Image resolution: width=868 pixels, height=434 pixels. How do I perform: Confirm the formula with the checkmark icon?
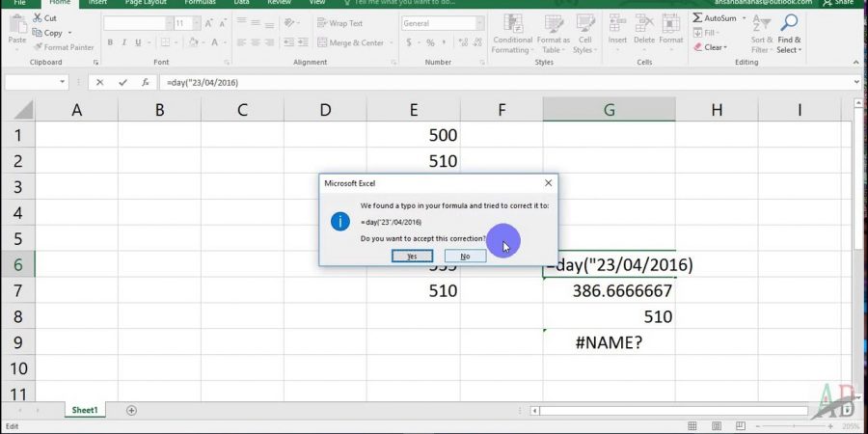tap(122, 83)
